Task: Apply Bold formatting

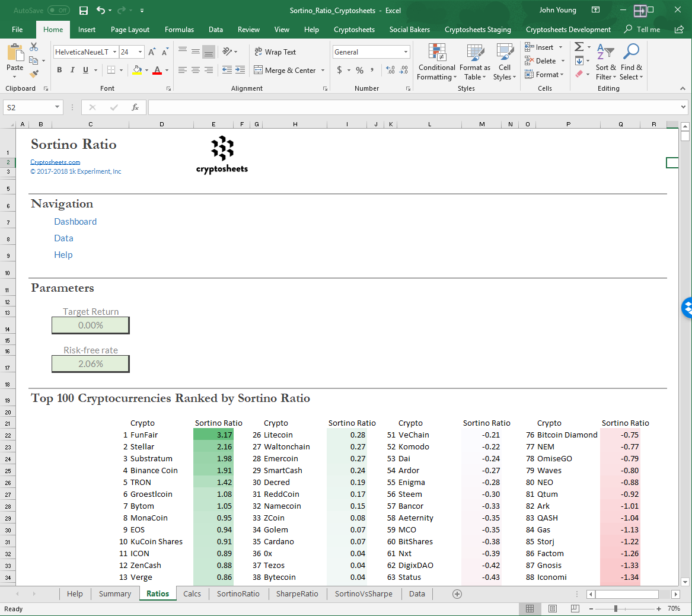Action: tap(59, 70)
